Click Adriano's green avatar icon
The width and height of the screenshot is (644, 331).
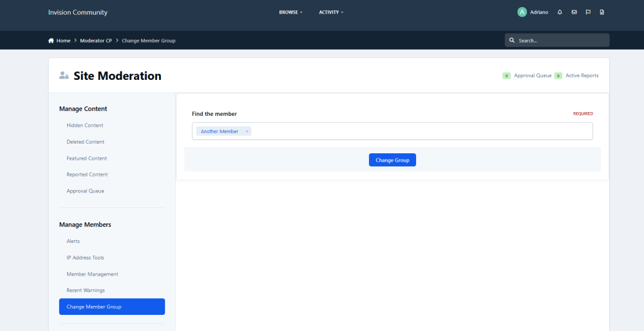click(x=522, y=12)
